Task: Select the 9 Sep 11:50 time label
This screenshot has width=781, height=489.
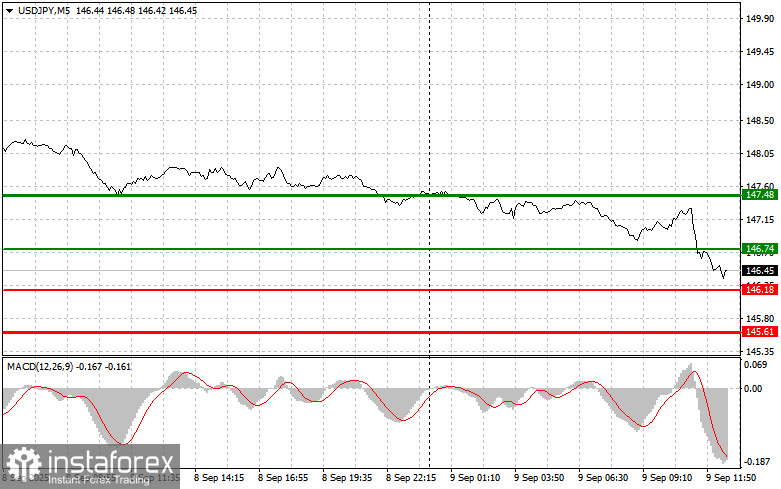Action: tap(731, 478)
